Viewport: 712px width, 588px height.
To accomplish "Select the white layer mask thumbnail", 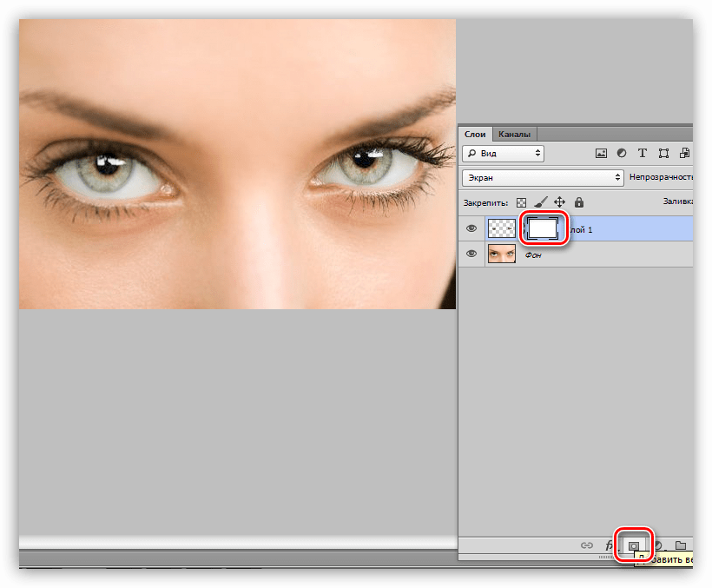I will [x=543, y=228].
